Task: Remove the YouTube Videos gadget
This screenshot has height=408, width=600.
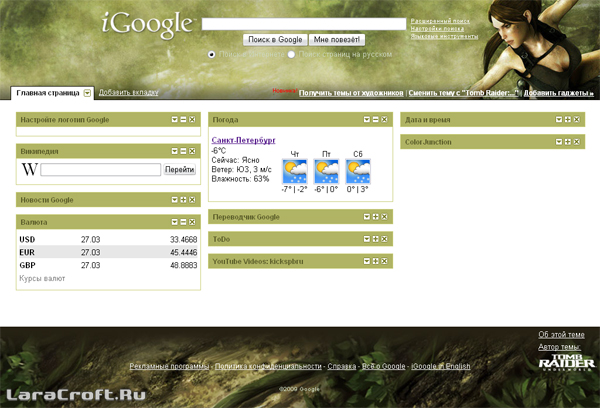Action: (384, 261)
